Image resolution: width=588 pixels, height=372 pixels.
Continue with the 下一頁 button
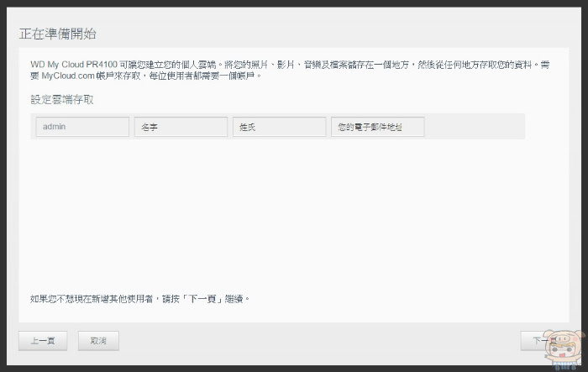coord(544,341)
